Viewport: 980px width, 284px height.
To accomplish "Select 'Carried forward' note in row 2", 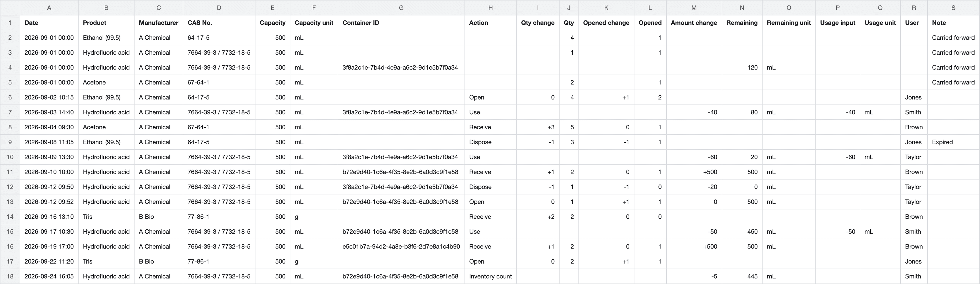I will pos(953,38).
